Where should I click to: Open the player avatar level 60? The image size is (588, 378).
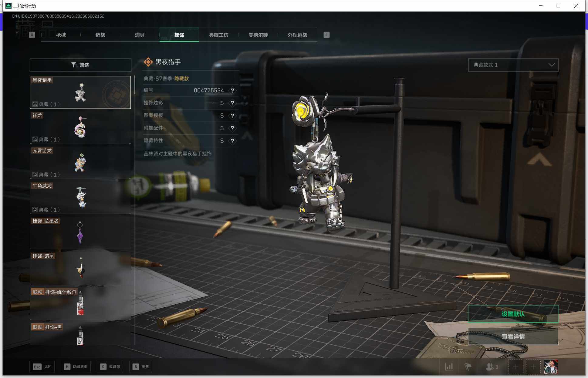coord(551,367)
